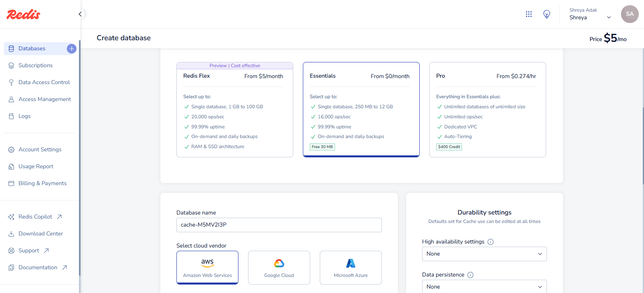Click the Documentation page icon

pyautogui.click(x=11, y=268)
